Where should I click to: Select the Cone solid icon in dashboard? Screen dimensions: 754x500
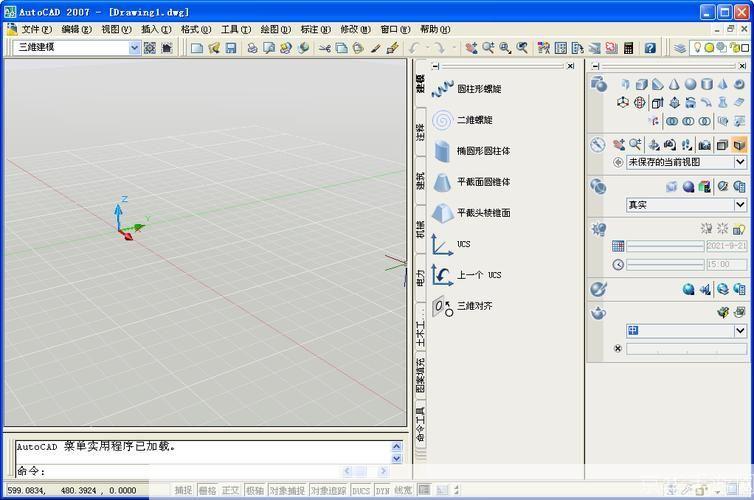pos(674,85)
